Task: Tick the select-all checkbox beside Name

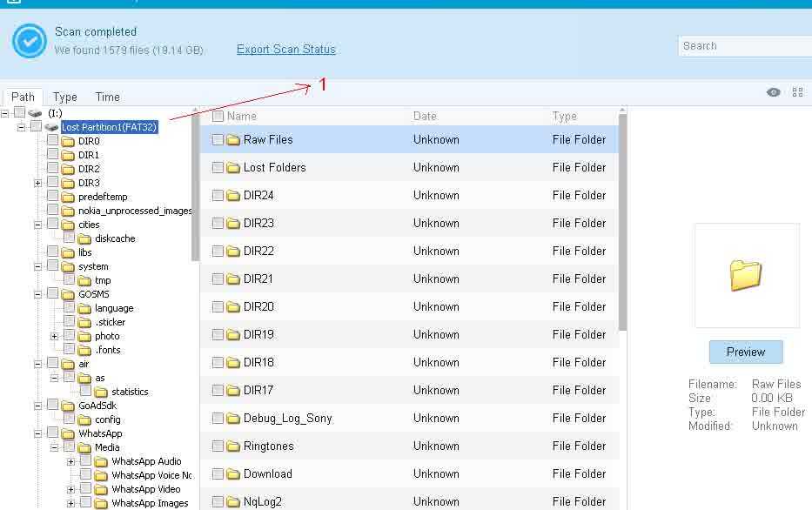Action: 218,116
